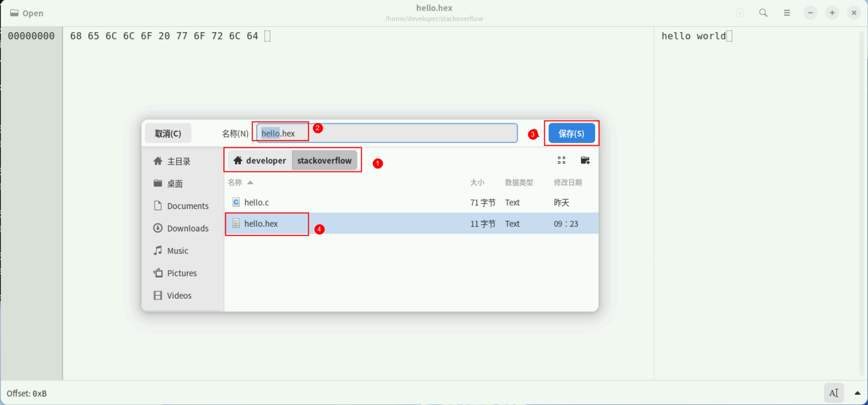Click the 11 字节 size cell
Image resolution: width=868 pixels, height=405 pixels.
click(483, 224)
